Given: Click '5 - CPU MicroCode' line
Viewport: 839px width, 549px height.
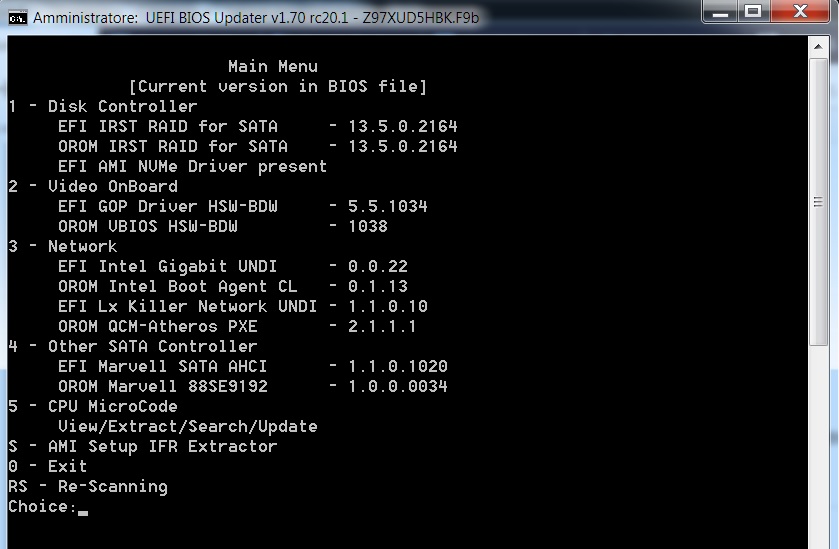Looking at the screenshot, I should pyautogui.click(x=93, y=406).
